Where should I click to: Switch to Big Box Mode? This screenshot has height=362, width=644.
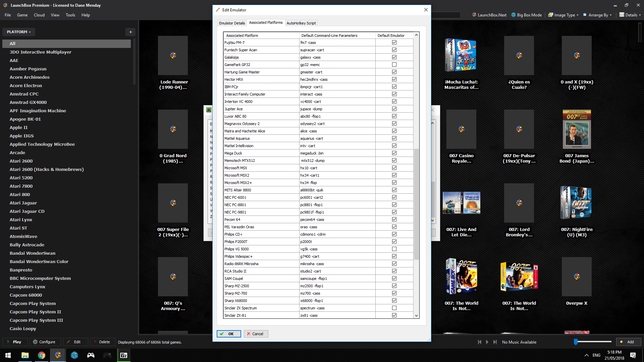click(527, 15)
